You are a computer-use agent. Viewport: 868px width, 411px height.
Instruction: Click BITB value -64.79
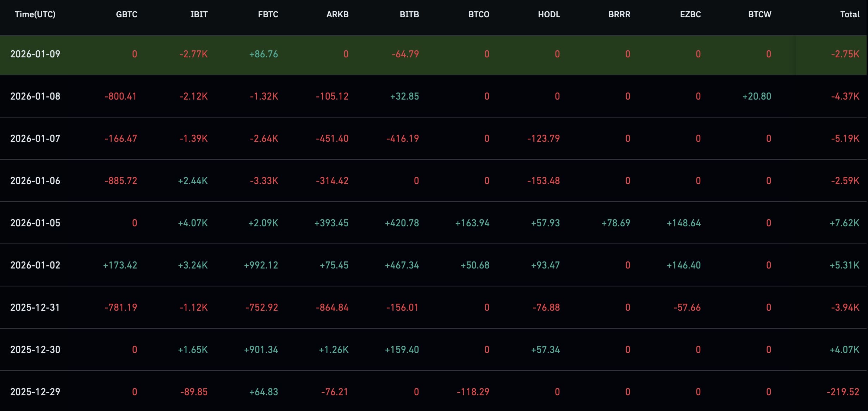pyautogui.click(x=405, y=54)
